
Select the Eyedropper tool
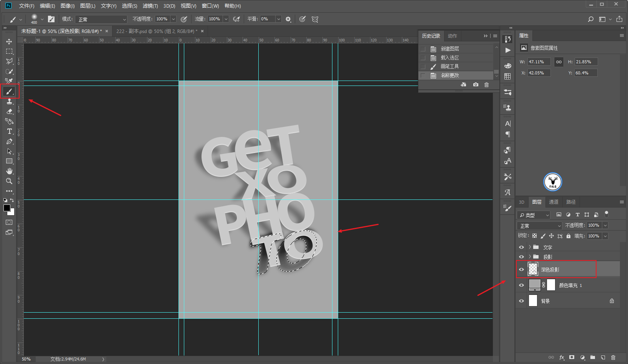(x=9, y=81)
